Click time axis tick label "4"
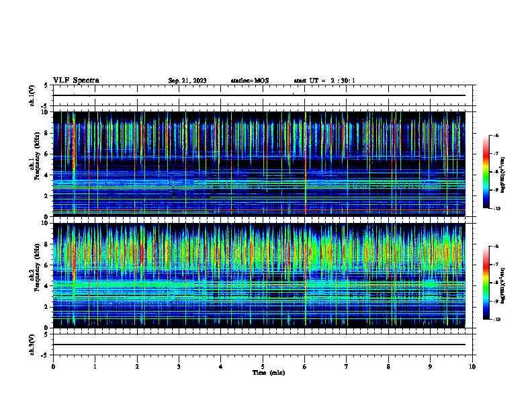This screenshot has height=411, width=532. 220,367
